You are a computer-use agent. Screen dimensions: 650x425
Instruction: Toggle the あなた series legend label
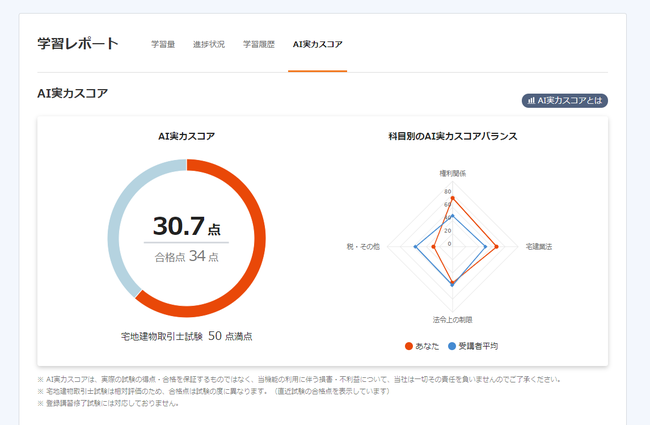[427, 346]
